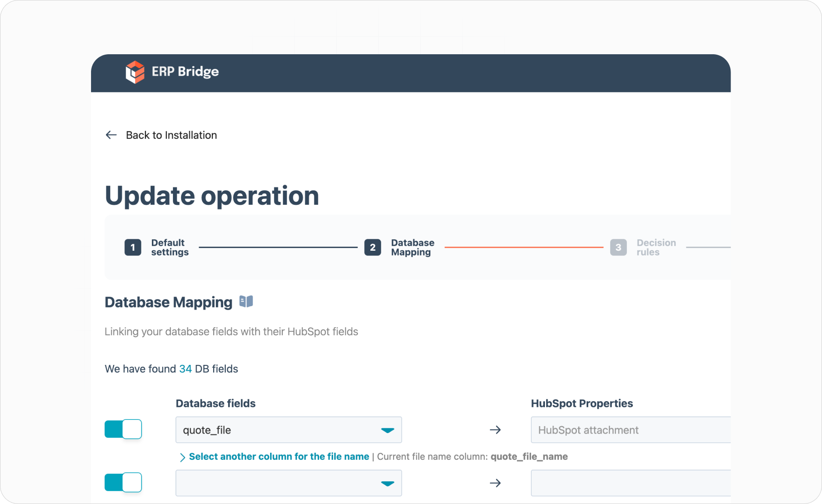Click the 34 DB fields count
This screenshot has width=822, height=504.
(186, 369)
